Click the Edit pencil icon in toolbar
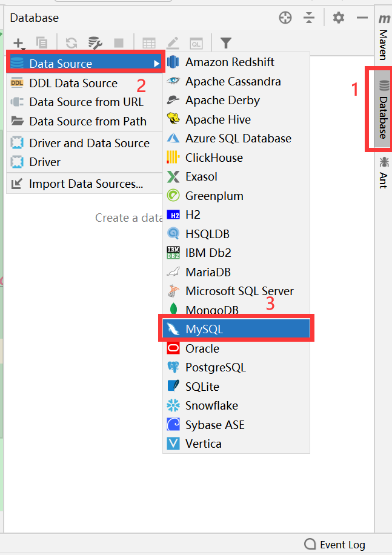The width and height of the screenshot is (392, 555). pyautogui.click(x=173, y=43)
